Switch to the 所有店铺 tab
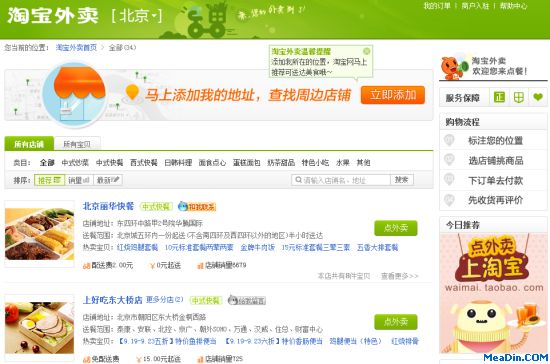550x364 pixels. (29, 144)
